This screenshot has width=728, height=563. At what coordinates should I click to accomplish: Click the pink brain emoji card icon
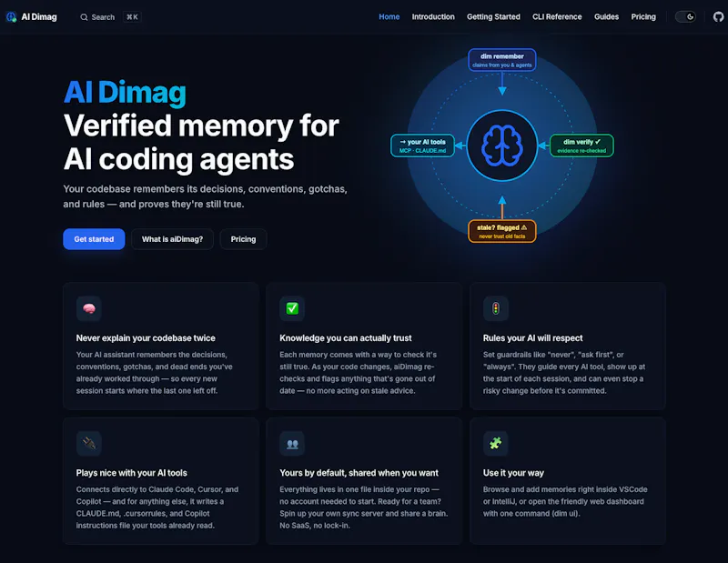(88, 308)
